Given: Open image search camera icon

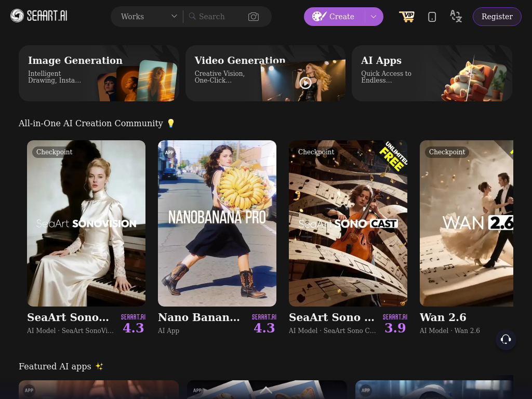Looking at the screenshot, I should click(254, 17).
